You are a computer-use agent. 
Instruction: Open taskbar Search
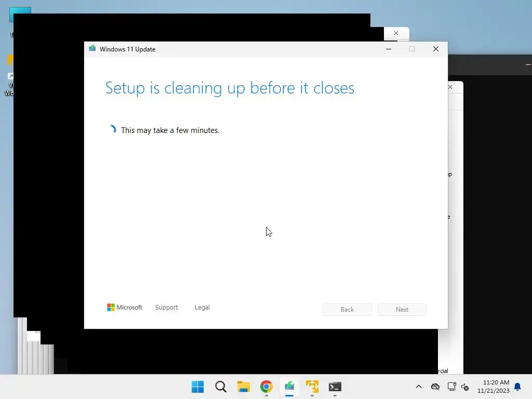pyautogui.click(x=220, y=387)
